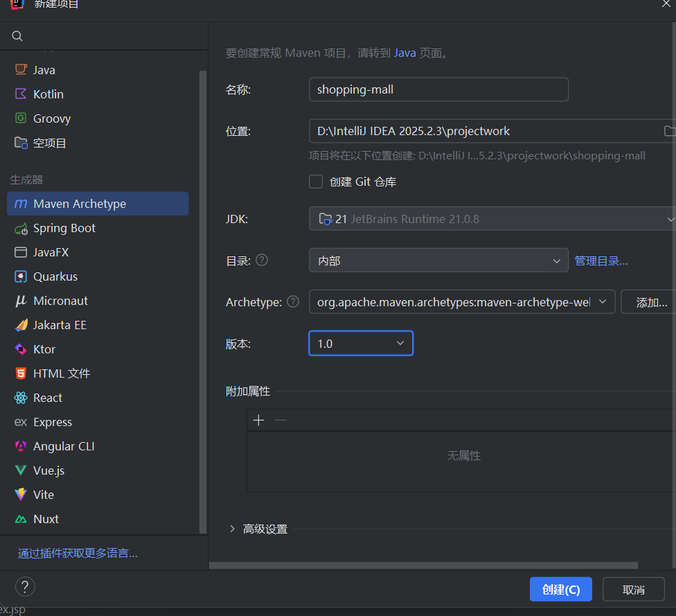The width and height of the screenshot is (676, 616).
Task: Click the Quarkus logo icon
Action: coord(21,276)
